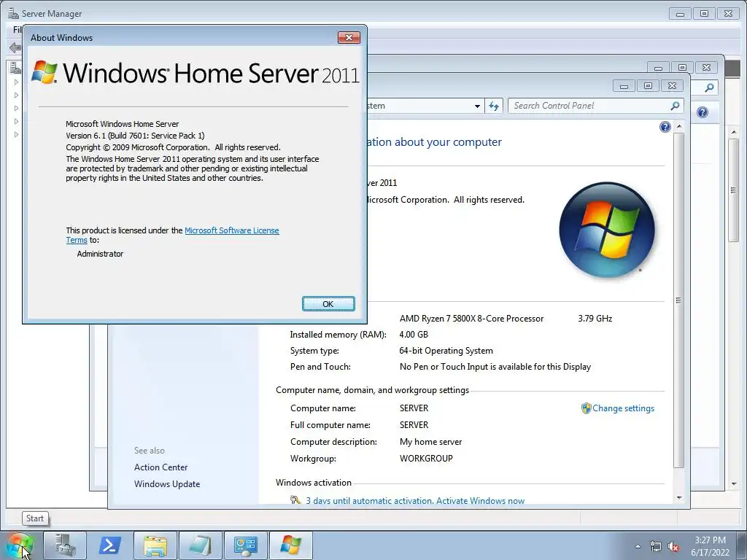This screenshot has width=747, height=560.
Task: Click Activate Windows now link
Action: (480, 500)
